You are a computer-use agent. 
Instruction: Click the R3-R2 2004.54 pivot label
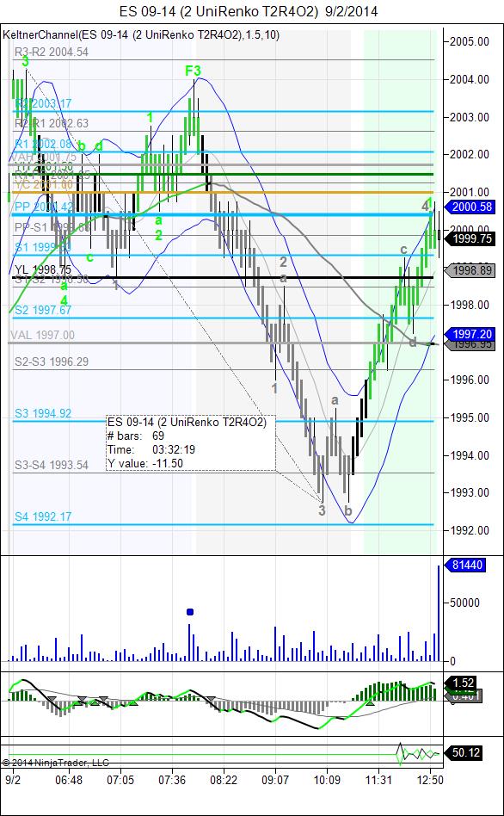pyautogui.click(x=51, y=52)
